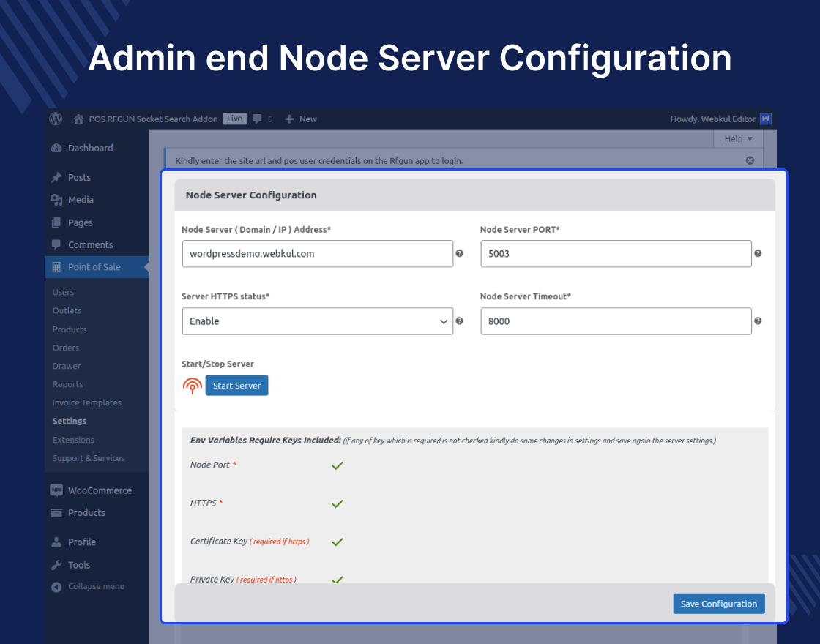Show help for Server HTTPS status

(x=459, y=321)
